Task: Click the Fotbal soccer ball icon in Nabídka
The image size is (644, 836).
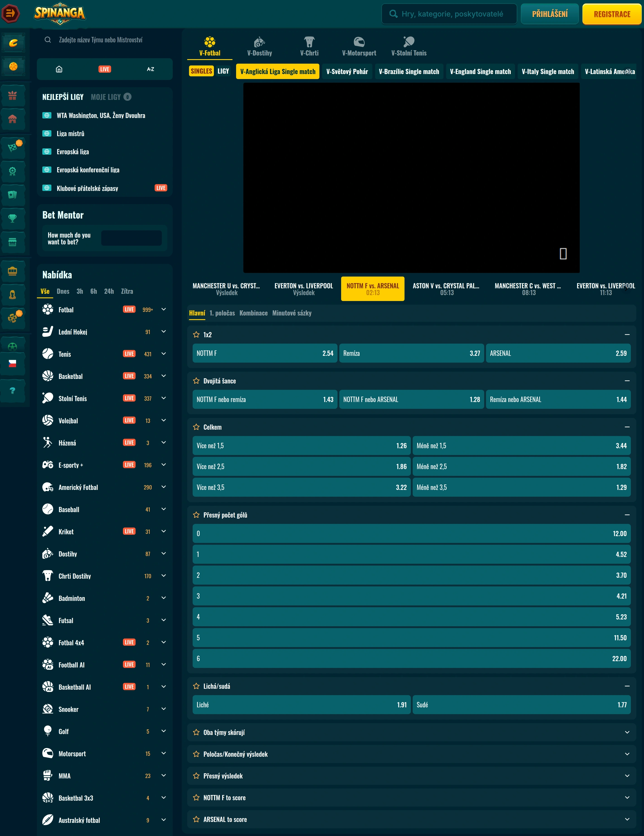Action: tap(48, 309)
